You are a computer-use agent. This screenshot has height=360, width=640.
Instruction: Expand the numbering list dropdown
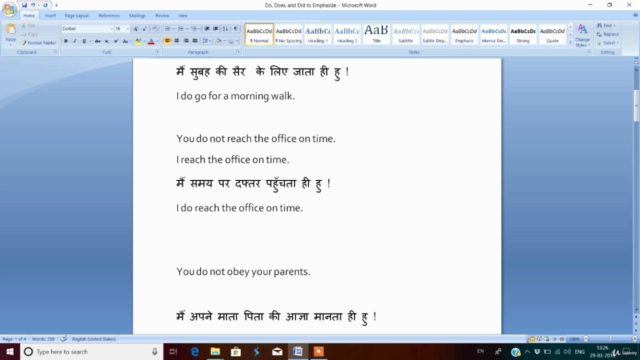(187, 29)
